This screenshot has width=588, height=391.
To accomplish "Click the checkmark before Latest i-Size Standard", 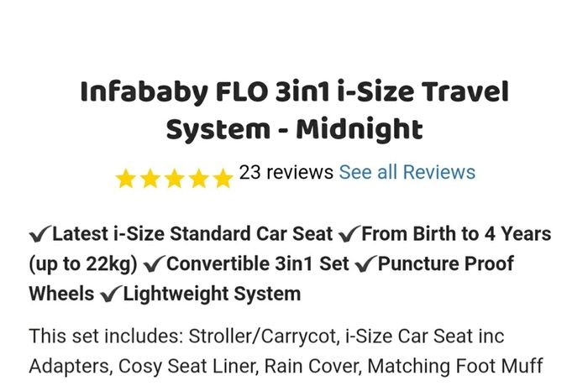I will pos(39,234).
